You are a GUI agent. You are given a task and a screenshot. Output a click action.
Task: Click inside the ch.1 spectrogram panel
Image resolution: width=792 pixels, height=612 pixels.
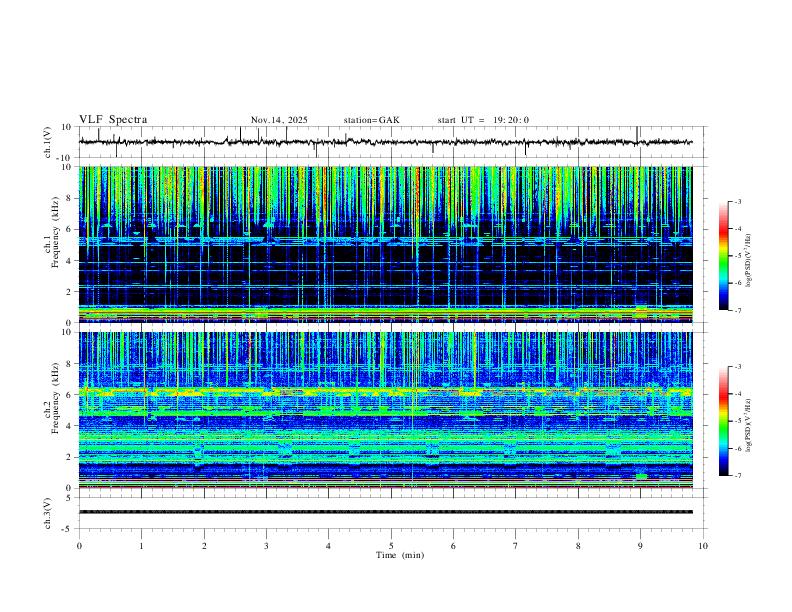(385, 244)
